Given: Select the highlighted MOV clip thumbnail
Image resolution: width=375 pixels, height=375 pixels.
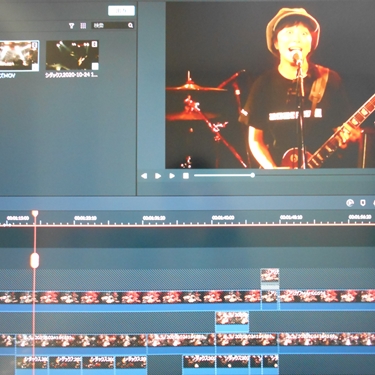Looking at the screenshot, I should [x=19, y=56].
